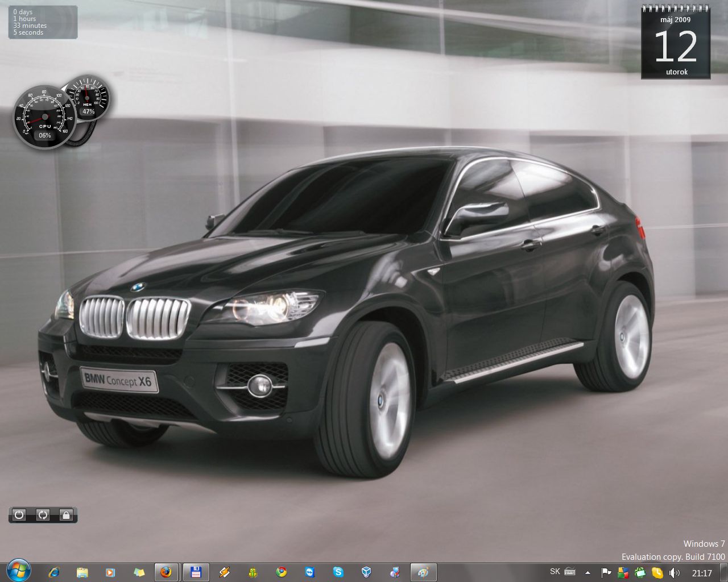
Task: Switch to the Paint taskbar button
Action: pyautogui.click(x=423, y=572)
